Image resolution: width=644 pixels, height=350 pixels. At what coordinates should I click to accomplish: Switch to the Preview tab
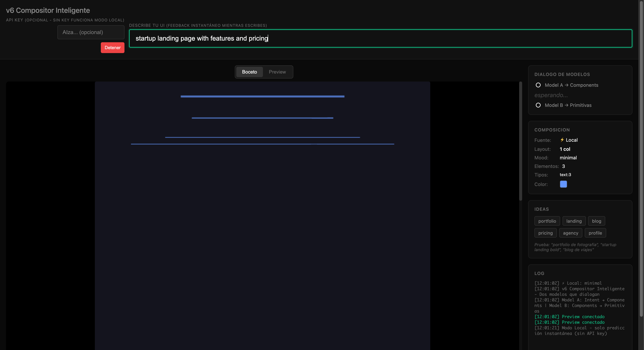click(277, 72)
